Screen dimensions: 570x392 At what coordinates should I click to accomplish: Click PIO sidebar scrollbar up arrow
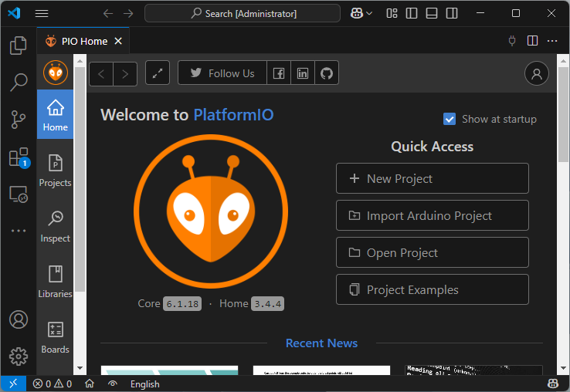[x=80, y=61]
